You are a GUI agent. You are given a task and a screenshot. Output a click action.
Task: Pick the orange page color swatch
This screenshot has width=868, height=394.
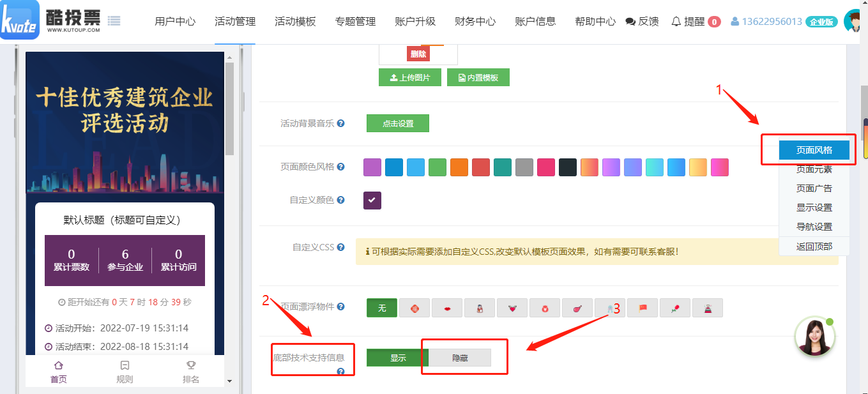click(459, 167)
